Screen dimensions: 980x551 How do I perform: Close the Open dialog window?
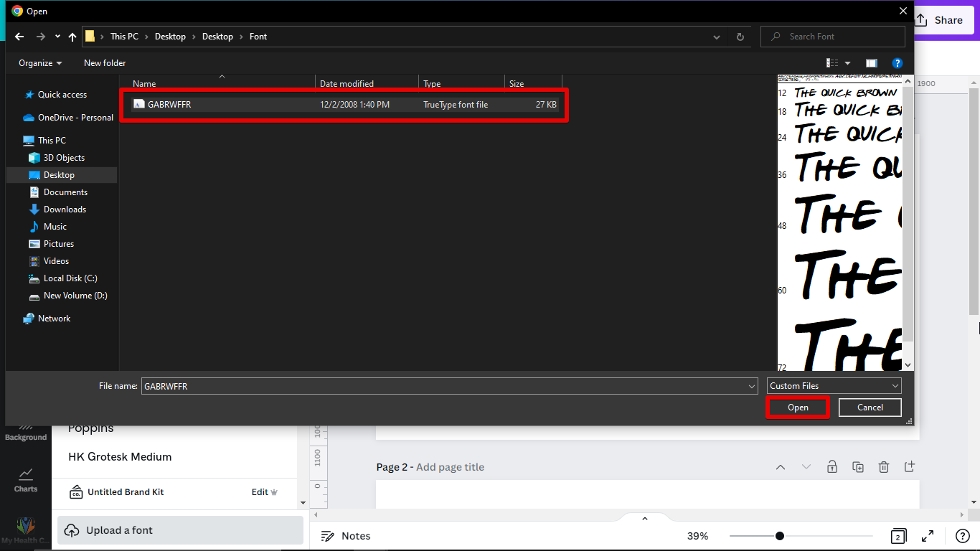903,11
